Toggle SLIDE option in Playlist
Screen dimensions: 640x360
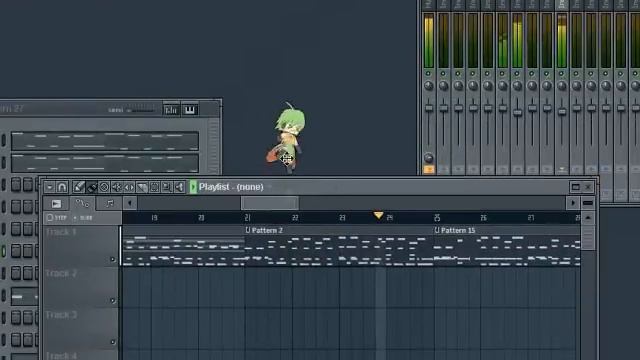coord(83,218)
